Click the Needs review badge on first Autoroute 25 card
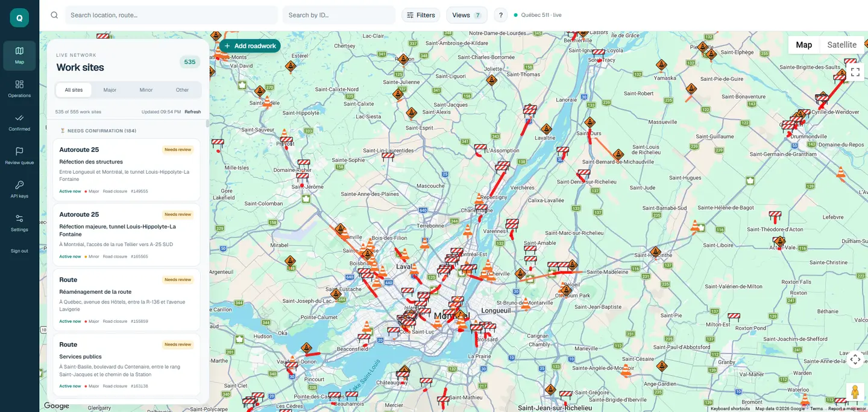Image resolution: width=868 pixels, height=412 pixels. [178, 150]
